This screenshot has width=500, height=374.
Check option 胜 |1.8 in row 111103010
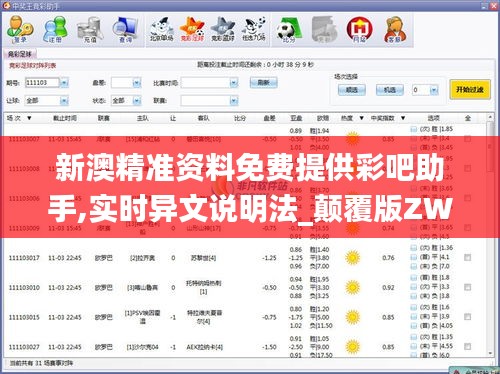pos(414,278)
